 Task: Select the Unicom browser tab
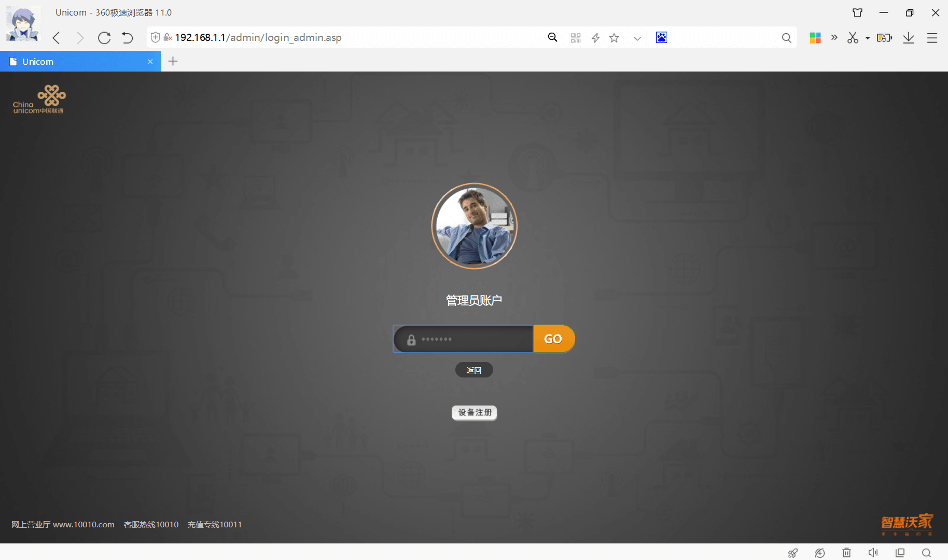pyautogui.click(x=80, y=61)
